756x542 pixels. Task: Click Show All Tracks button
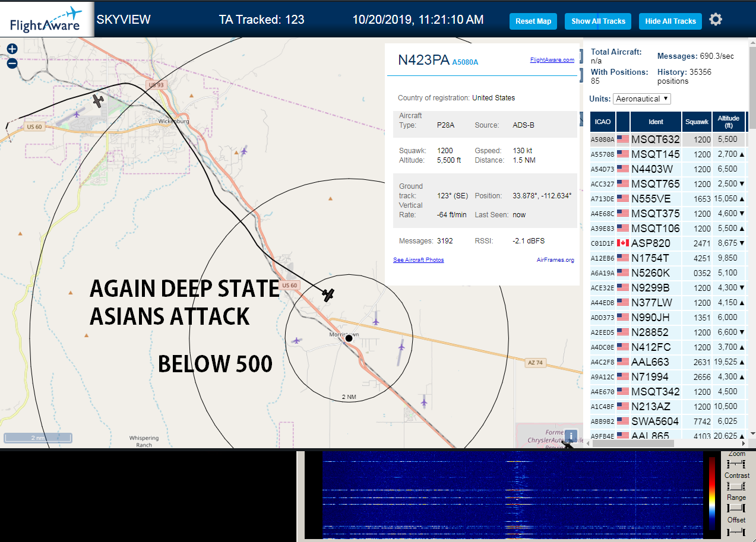click(598, 21)
